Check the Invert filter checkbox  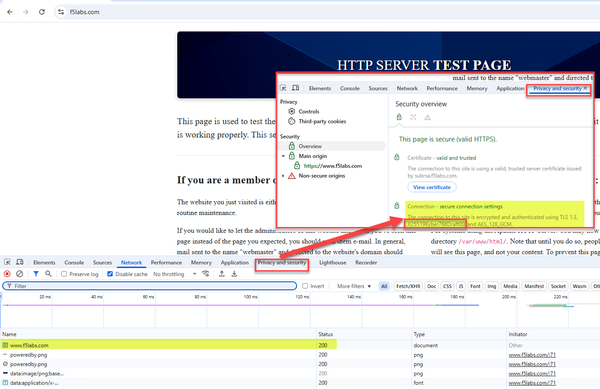point(305,286)
